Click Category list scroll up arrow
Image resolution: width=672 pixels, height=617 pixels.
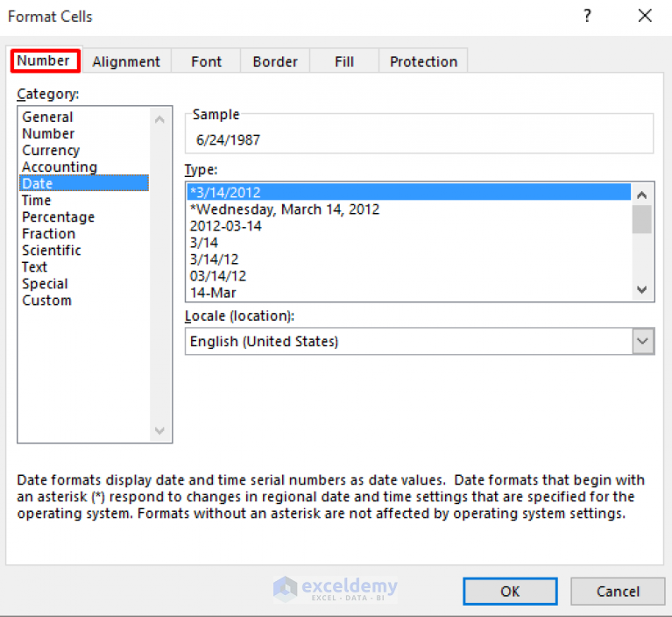pos(159,119)
